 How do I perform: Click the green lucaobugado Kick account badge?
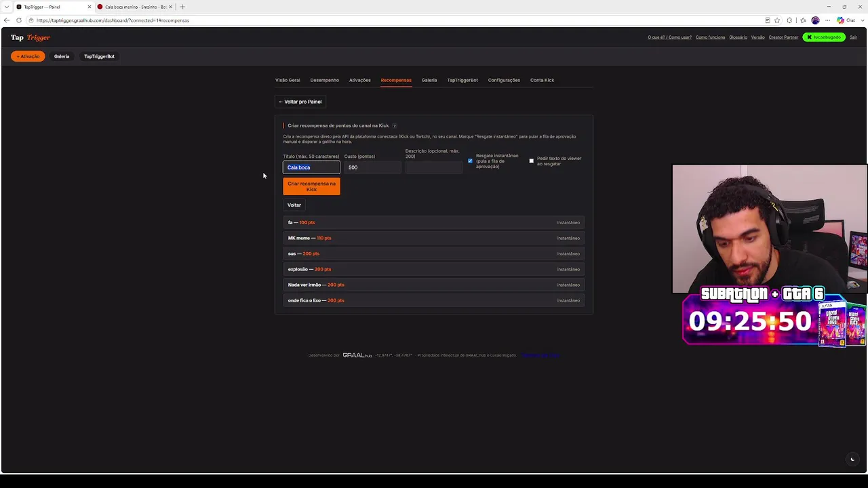(x=824, y=37)
